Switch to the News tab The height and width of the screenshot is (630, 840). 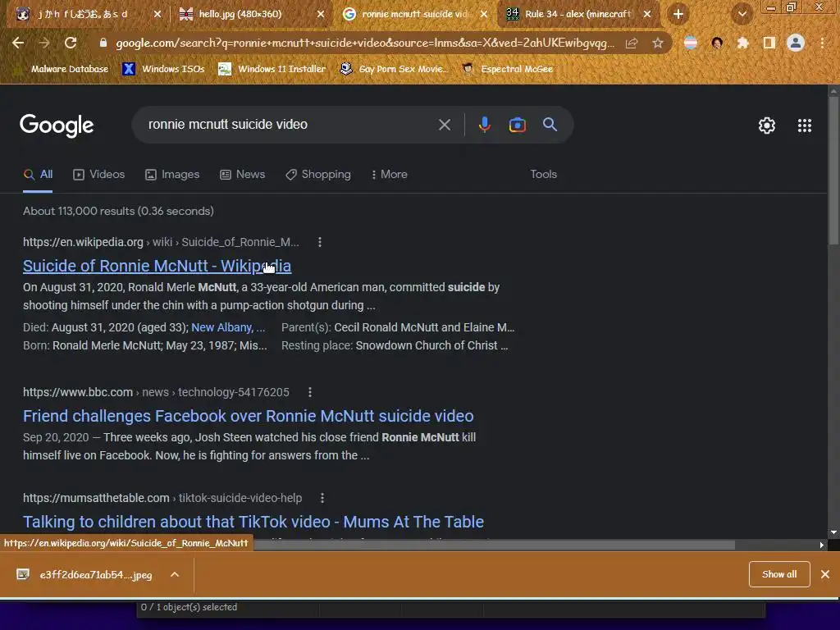point(243,175)
